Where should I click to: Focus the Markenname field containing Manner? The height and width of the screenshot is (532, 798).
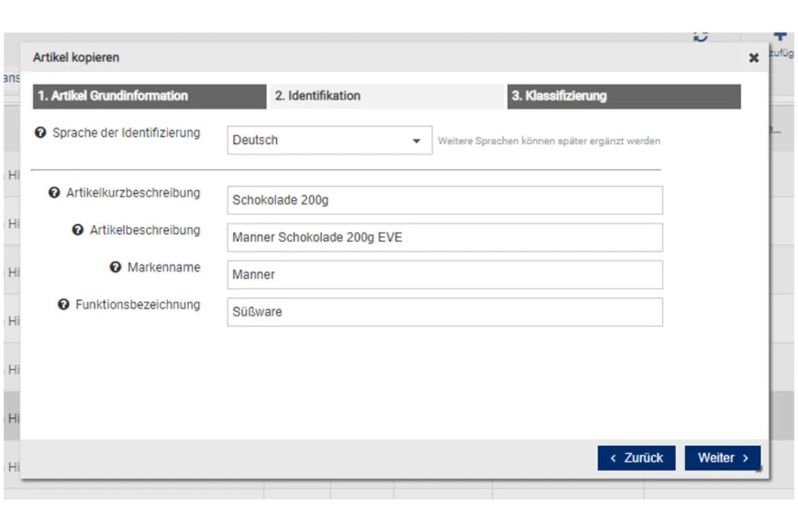click(445, 275)
